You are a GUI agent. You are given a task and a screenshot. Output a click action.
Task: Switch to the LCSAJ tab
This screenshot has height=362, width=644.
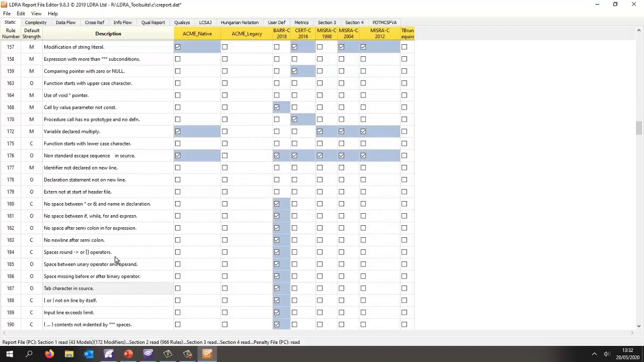coord(205,23)
